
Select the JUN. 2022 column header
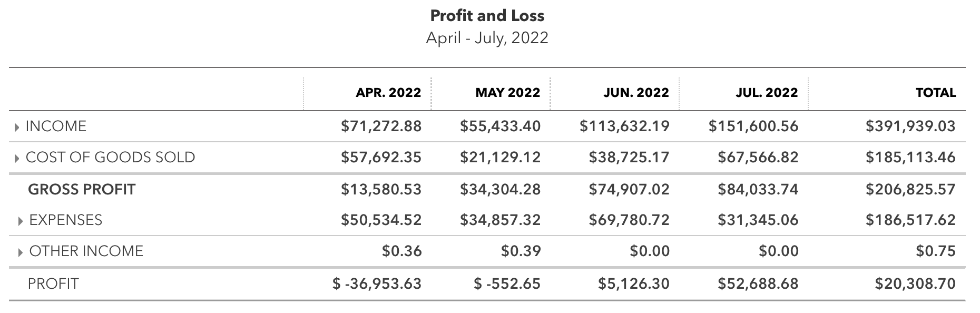[636, 93]
